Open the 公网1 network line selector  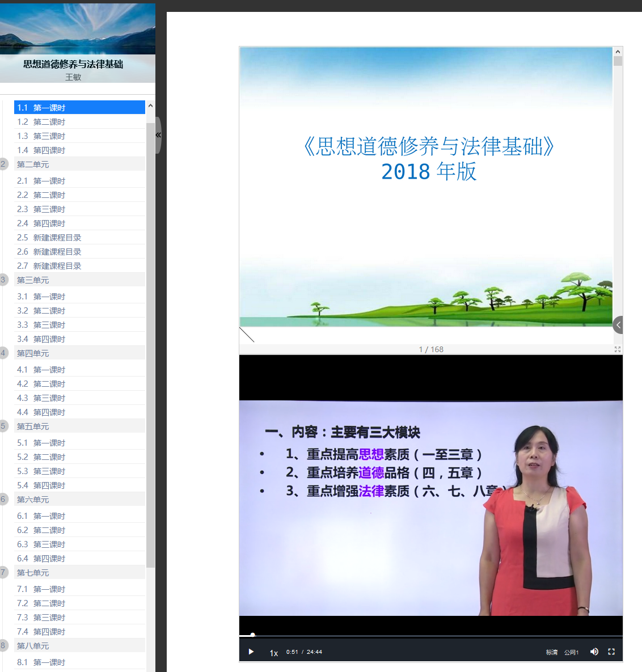click(571, 652)
